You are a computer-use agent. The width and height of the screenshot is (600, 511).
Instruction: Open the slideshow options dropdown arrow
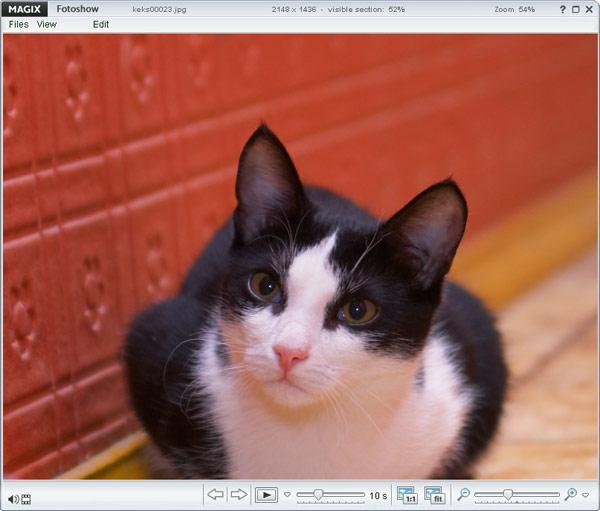pyautogui.click(x=287, y=495)
